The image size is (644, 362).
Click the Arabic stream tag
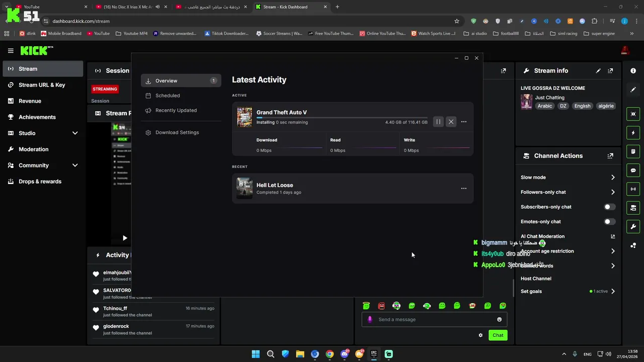point(545,106)
